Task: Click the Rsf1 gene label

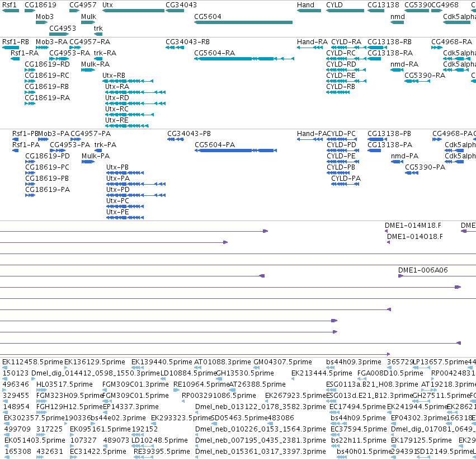Action: coord(10,5)
